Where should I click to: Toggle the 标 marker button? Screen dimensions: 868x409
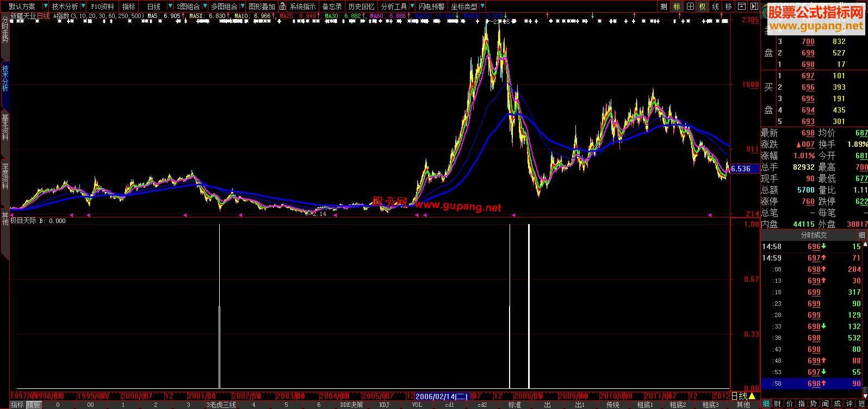point(677,7)
